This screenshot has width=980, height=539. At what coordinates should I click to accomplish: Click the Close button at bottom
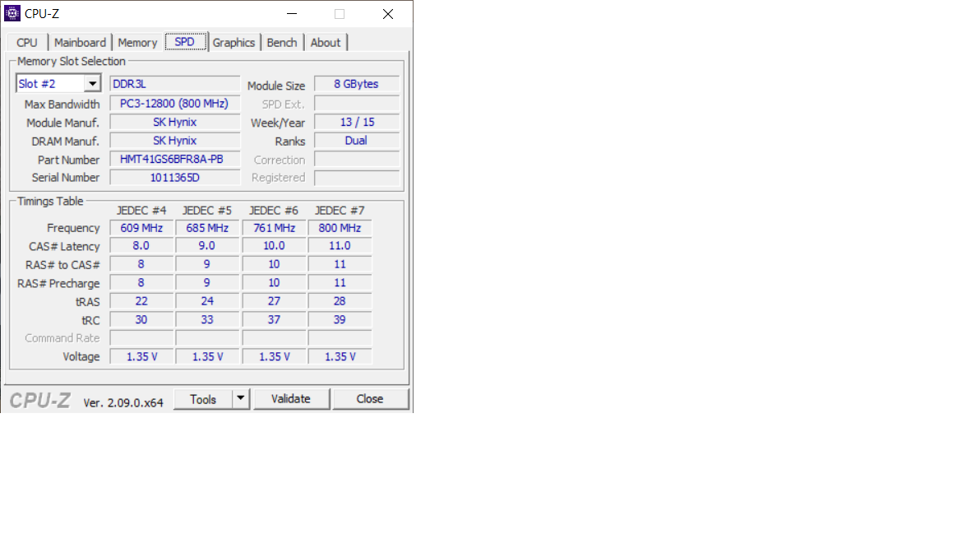click(370, 399)
